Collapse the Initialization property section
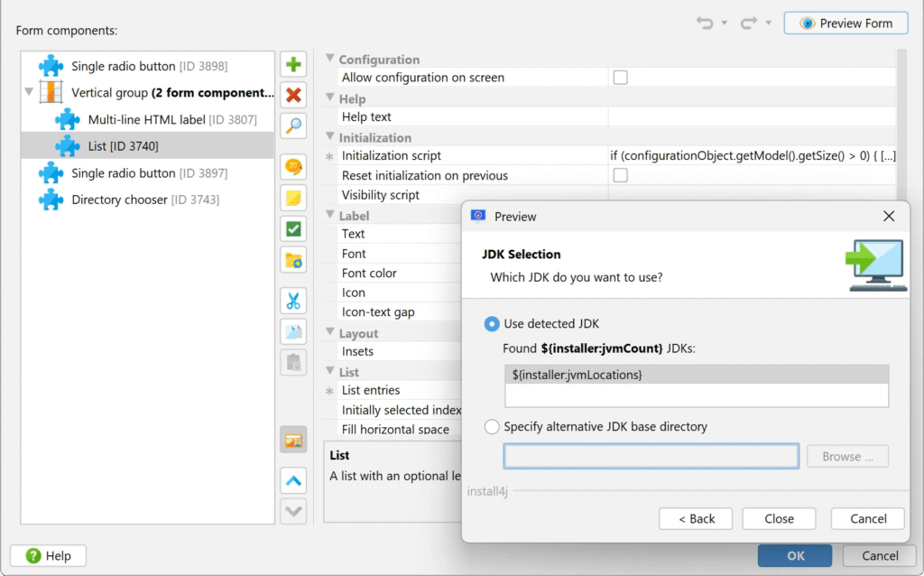Image resolution: width=924 pixels, height=576 pixels. pos(330,137)
